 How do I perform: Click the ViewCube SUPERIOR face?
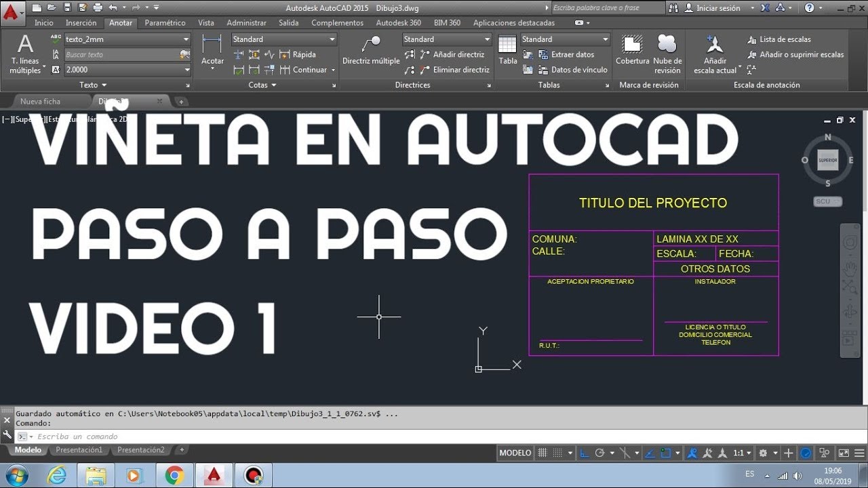click(x=828, y=160)
